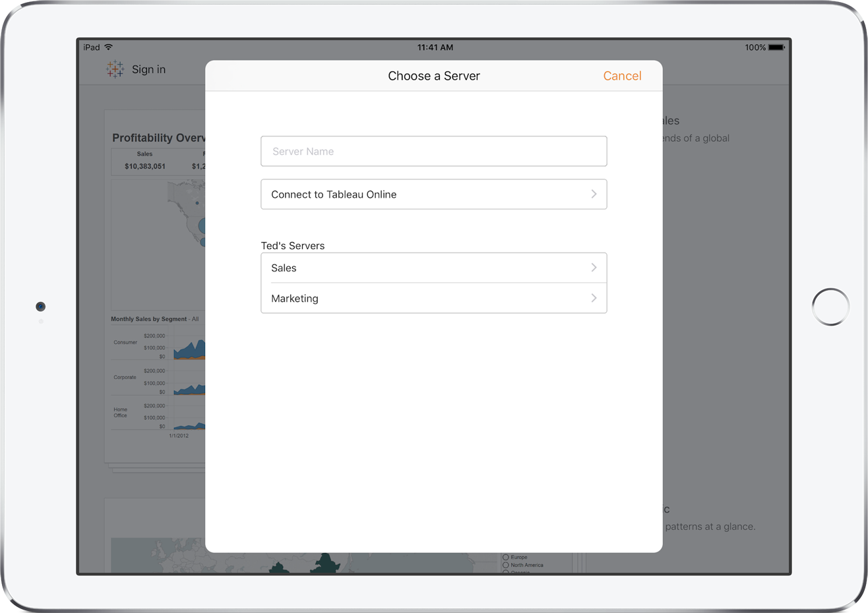Tap the 11:41 AM clock
Image resolution: width=868 pixels, height=613 pixels.
(435, 47)
